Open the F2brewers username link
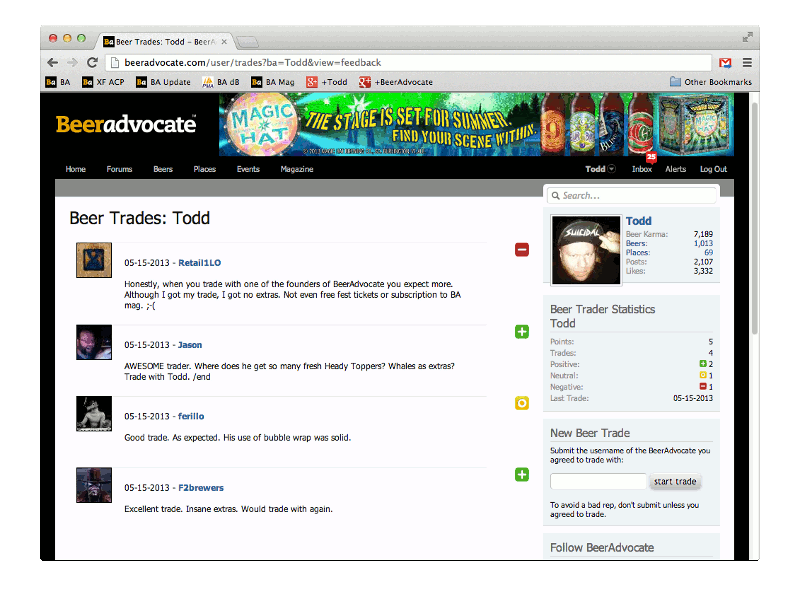Screen dimensions: 800x616 (201, 488)
